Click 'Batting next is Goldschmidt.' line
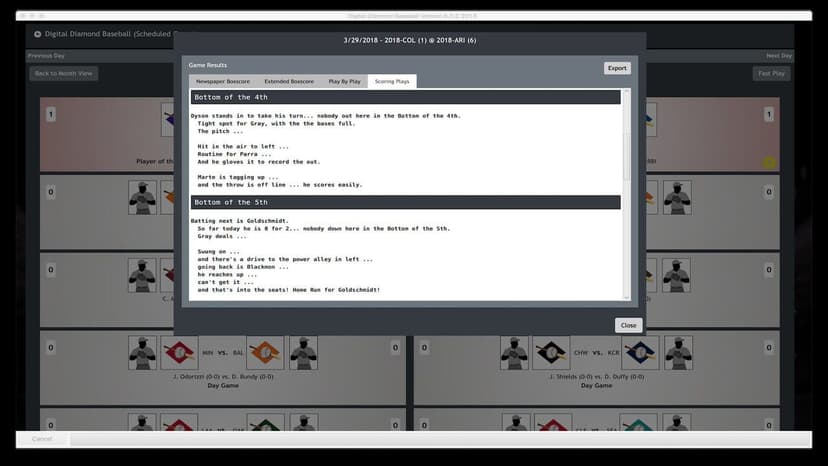The image size is (828, 466). click(240, 221)
